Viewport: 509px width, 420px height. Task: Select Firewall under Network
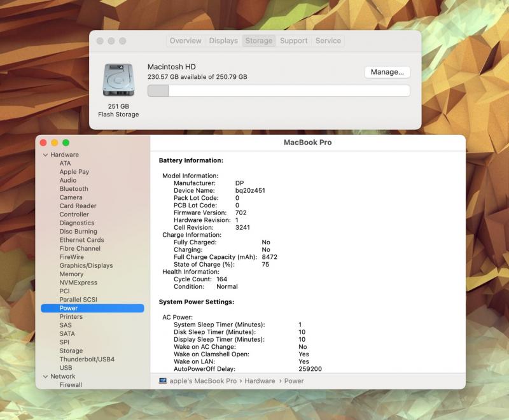71,385
